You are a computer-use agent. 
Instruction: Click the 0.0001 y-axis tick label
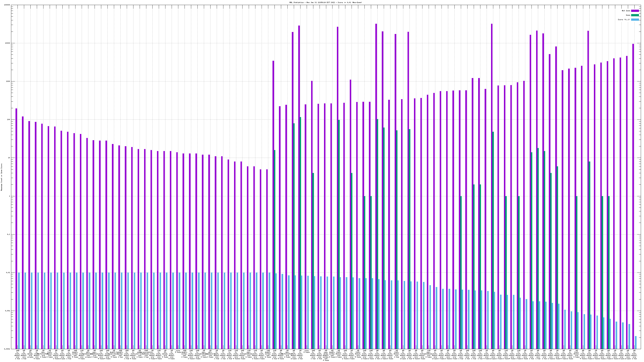(x=7, y=349)
